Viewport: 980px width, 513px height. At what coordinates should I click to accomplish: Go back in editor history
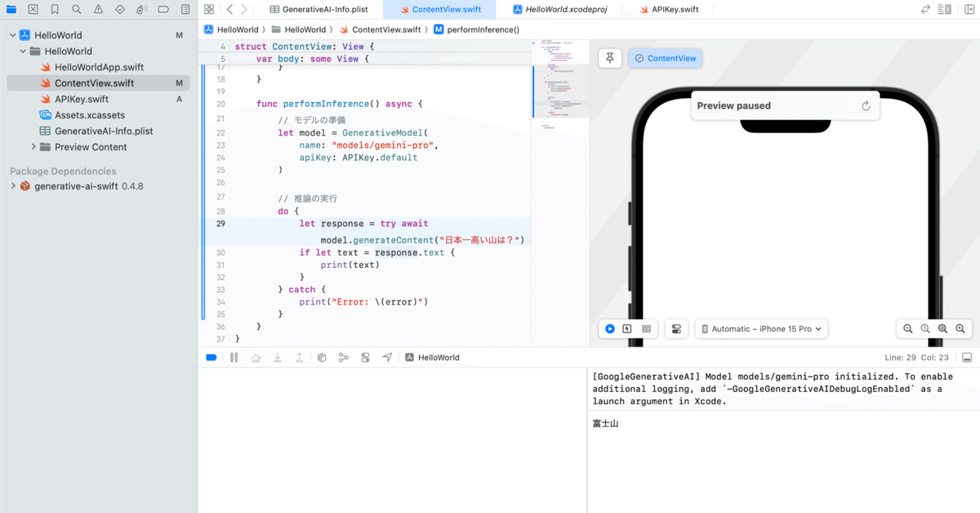pos(229,10)
